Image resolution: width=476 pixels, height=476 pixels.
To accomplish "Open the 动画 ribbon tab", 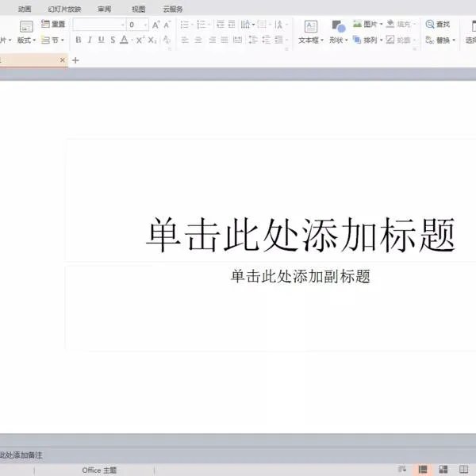I will (25, 9).
